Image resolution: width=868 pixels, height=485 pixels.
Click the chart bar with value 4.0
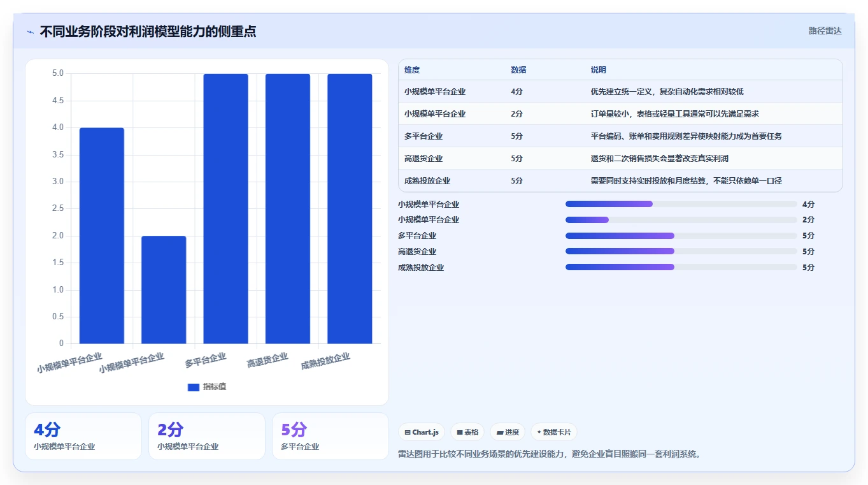(x=102, y=236)
